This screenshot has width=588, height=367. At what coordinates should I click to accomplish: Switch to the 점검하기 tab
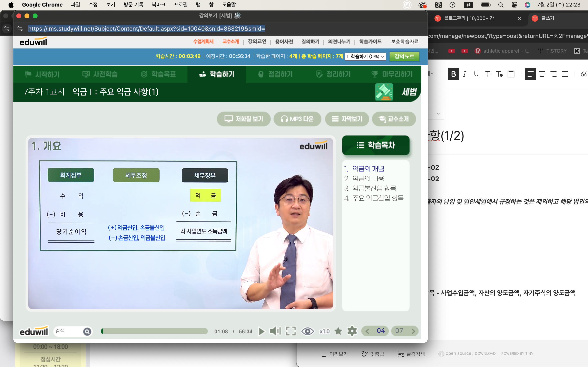275,74
